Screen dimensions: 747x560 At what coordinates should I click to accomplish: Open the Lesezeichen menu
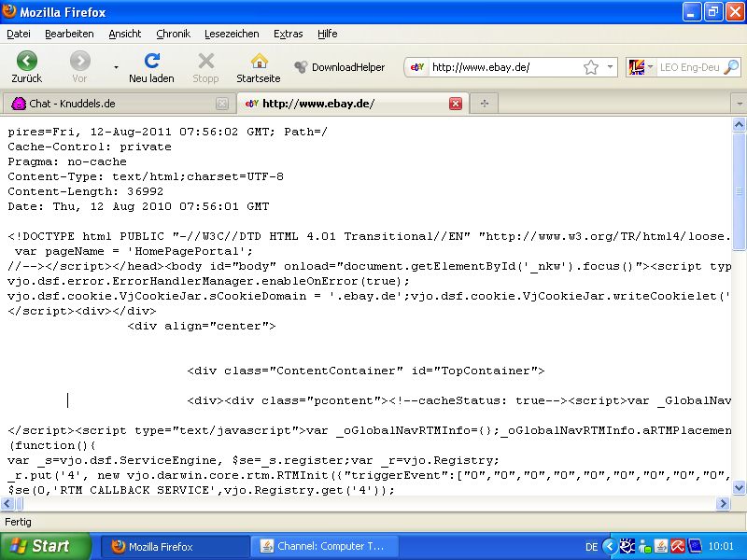tap(232, 34)
